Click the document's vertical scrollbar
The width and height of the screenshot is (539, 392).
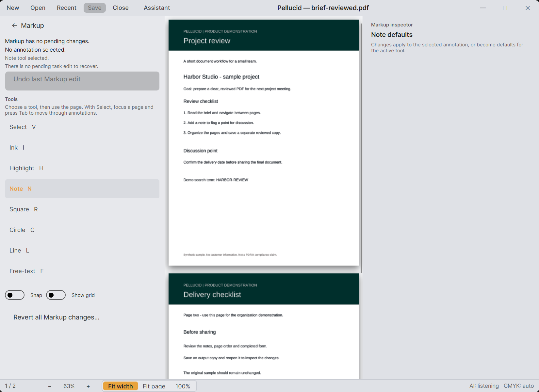point(361,148)
